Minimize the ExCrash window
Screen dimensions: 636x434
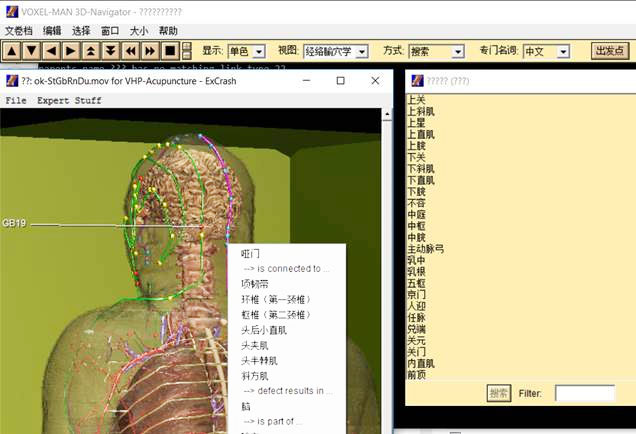(x=307, y=81)
